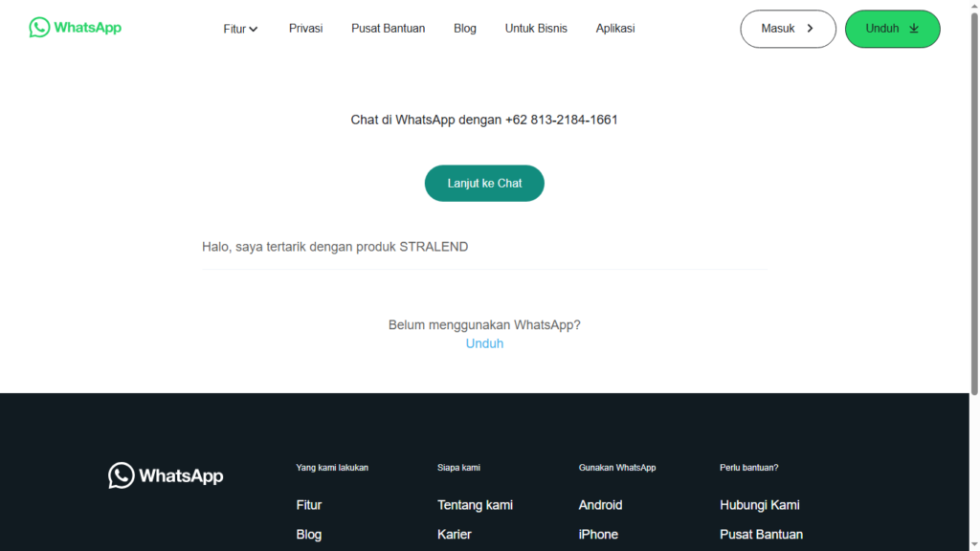980x551 pixels.
Task: Open Untuk Bisnis page
Action: (536, 28)
